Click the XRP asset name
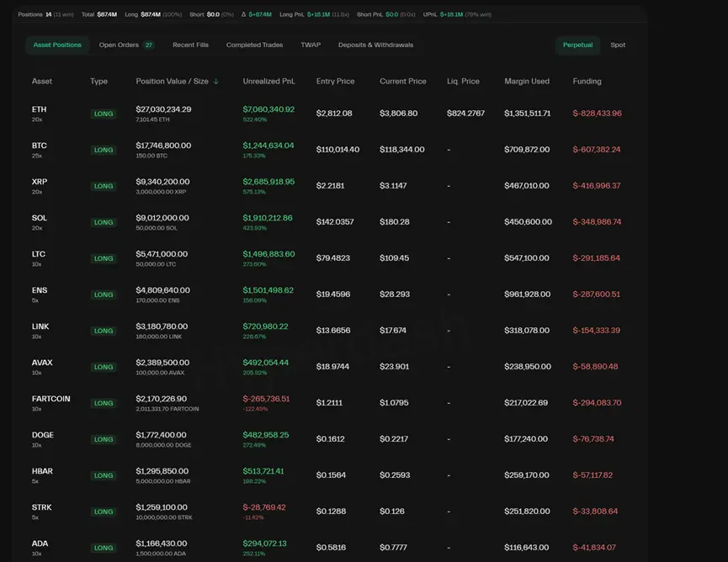This screenshot has width=728, height=562. [x=40, y=182]
